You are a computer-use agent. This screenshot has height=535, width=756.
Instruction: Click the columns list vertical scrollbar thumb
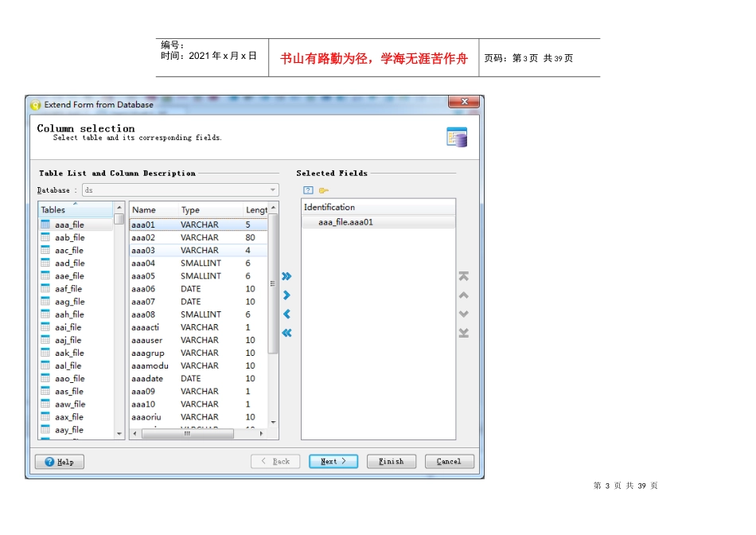273,283
